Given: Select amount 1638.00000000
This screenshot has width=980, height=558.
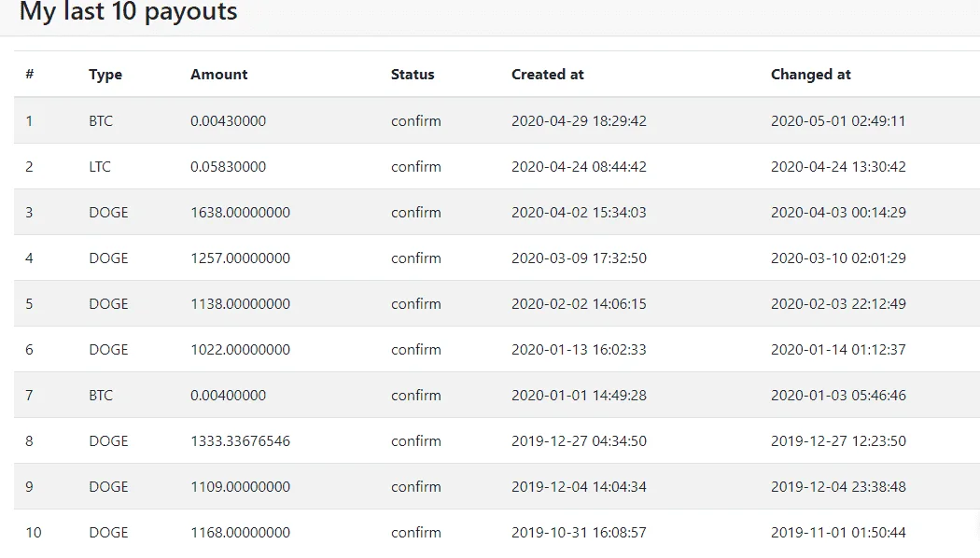Looking at the screenshot, I should tap(240, 213).
